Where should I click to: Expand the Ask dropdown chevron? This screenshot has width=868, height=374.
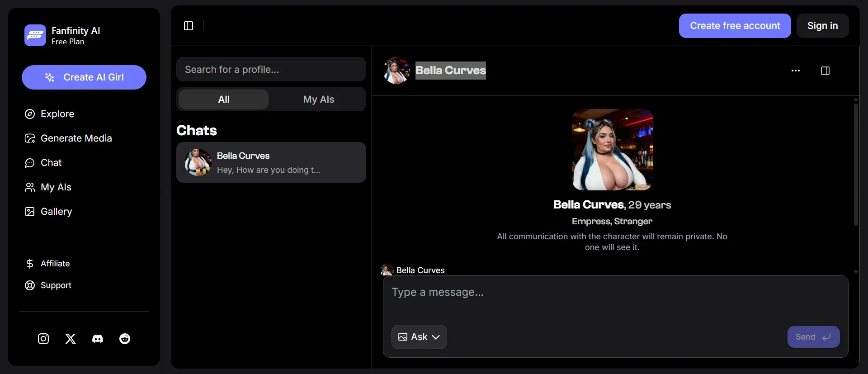(436, 337)
